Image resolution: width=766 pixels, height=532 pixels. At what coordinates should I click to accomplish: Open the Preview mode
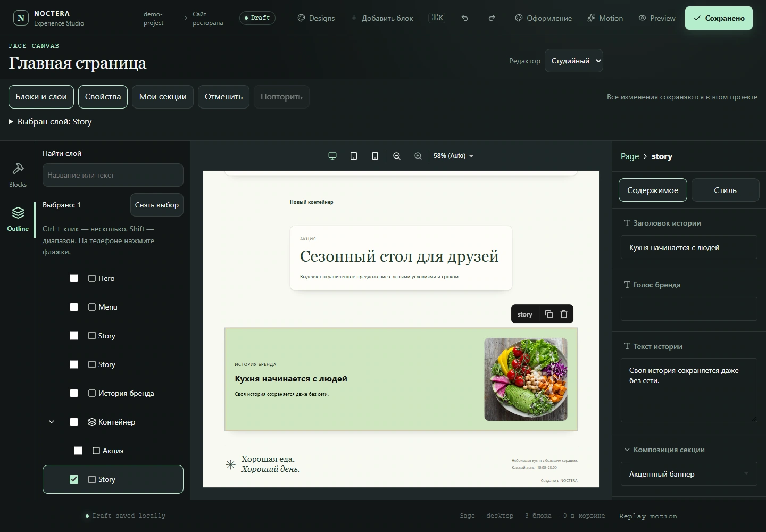pos(657,18)
